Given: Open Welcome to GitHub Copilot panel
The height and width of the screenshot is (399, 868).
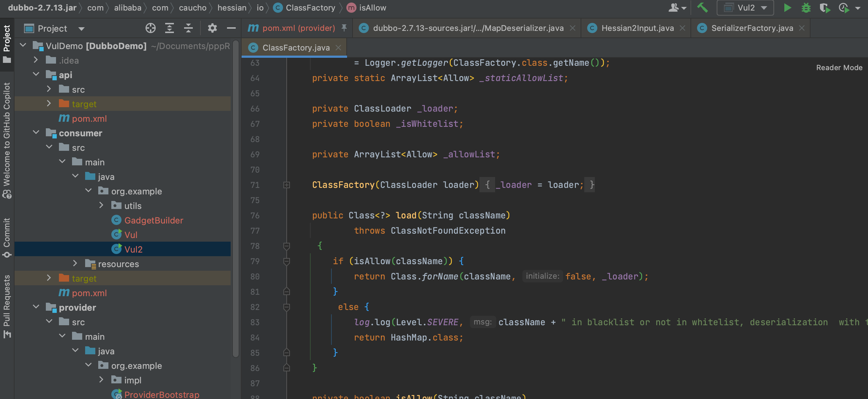Looking at the screenshot, I should pyautogui.click(x=7, y=141).
